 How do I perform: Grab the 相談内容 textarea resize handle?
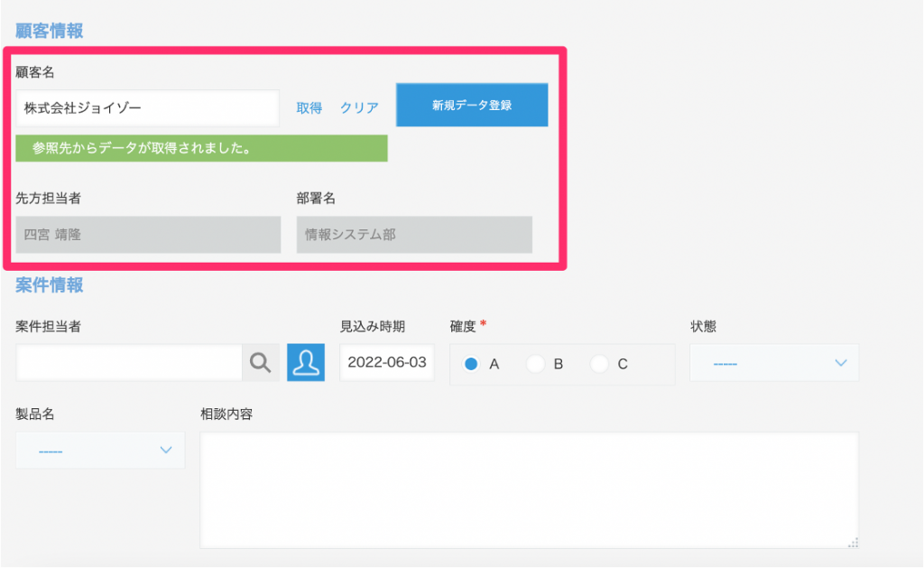[853, 543]
